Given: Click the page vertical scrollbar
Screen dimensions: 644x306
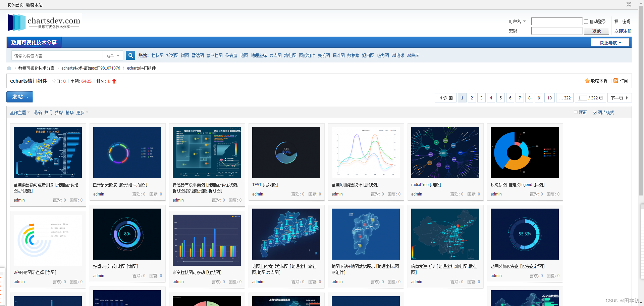Looking at the screenshot, I should click(641, 101).
